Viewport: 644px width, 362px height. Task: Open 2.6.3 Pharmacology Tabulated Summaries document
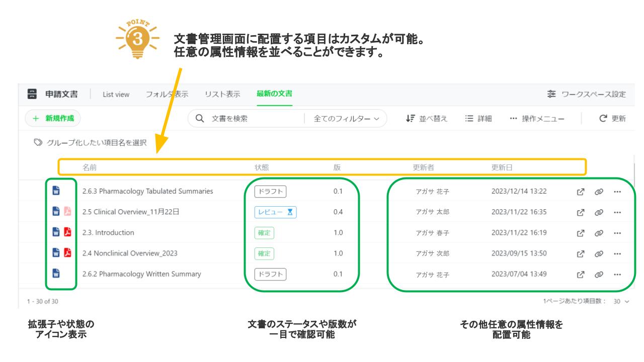pyautogui.click(x=147, y=191)
